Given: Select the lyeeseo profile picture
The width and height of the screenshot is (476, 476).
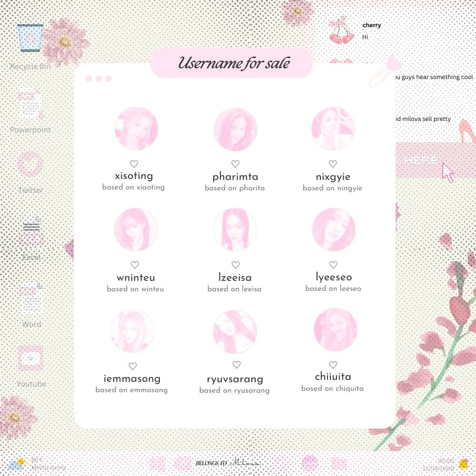Looking at the screenshot, I should click(334, 229).
